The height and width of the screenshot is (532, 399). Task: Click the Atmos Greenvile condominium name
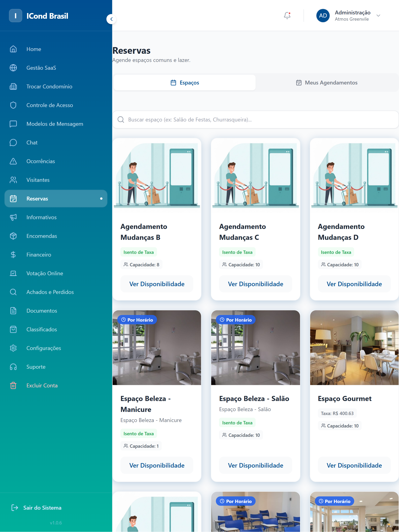pos(352,19)
